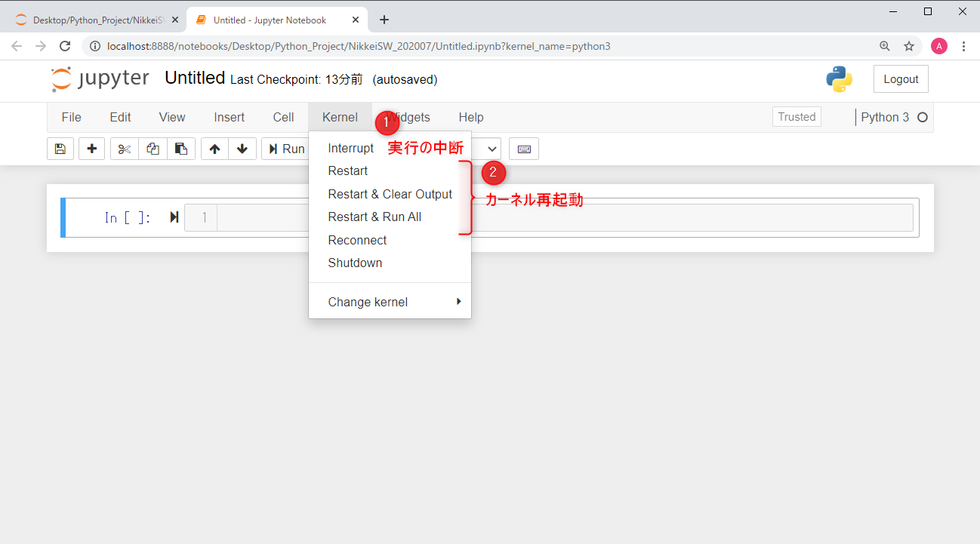Viewport: 980px width, 544px height.
Task: Reload the page in browser
Action: [x=65, y=46]
